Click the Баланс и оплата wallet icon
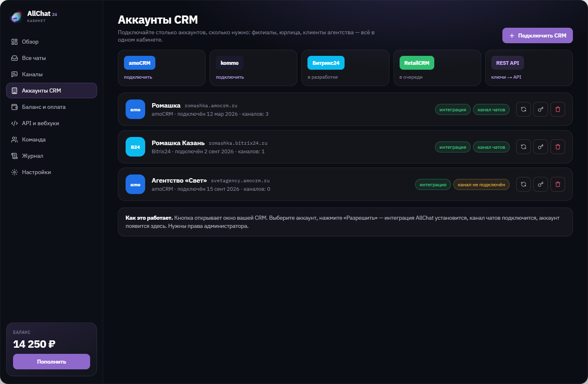 click(x=15, y=107)
